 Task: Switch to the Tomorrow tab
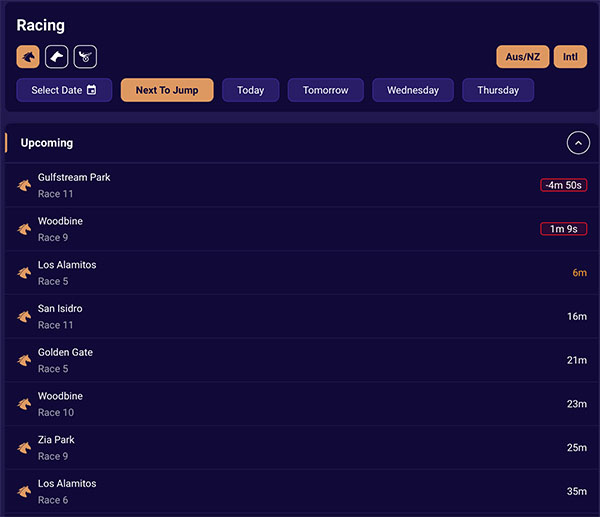click(x=326, y=90)
